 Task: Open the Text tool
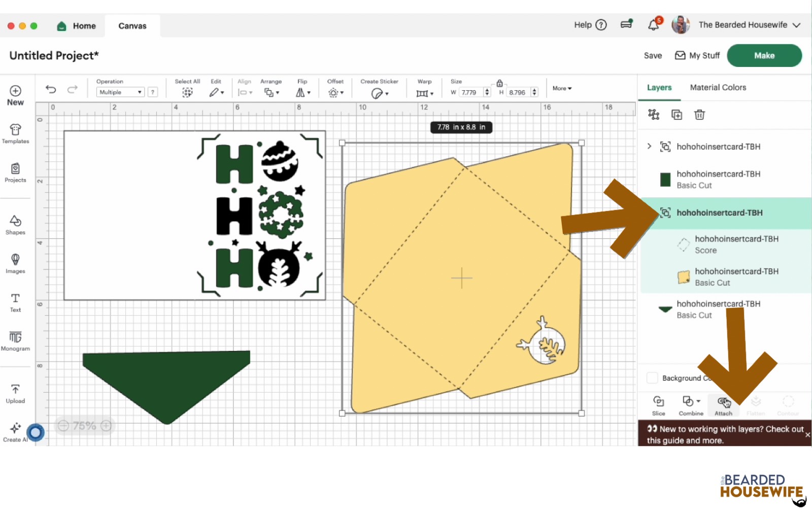pos(15,301)
